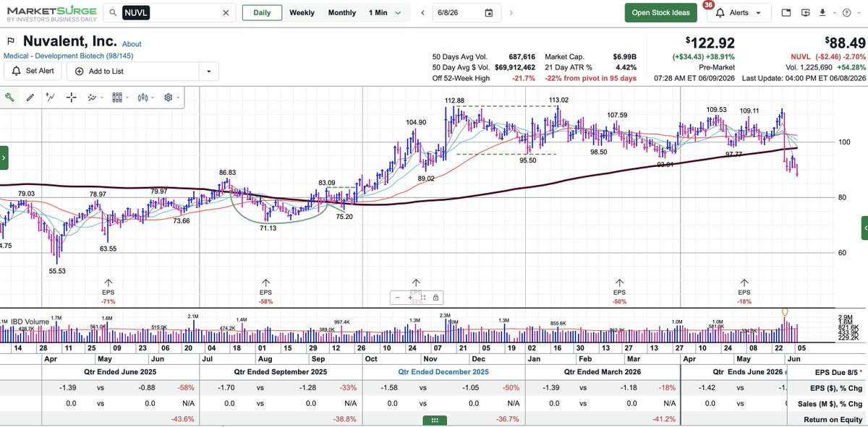Click the table drag handle below December quarter
This screenshot has height=427, width=868.
coord(434,420)
